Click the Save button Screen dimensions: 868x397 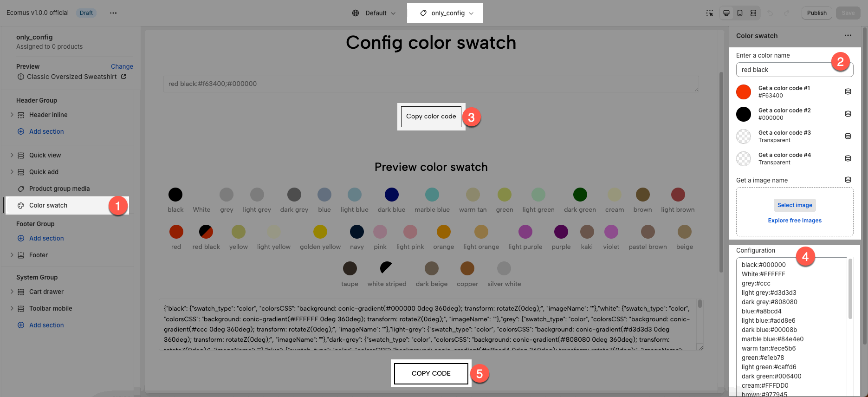[x=848, y=13]
